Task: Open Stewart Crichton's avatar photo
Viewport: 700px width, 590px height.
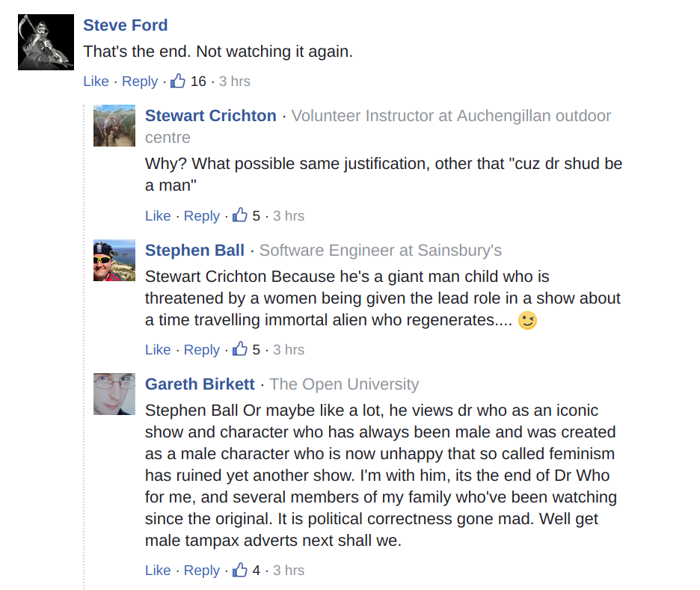Action: point(114,126)
